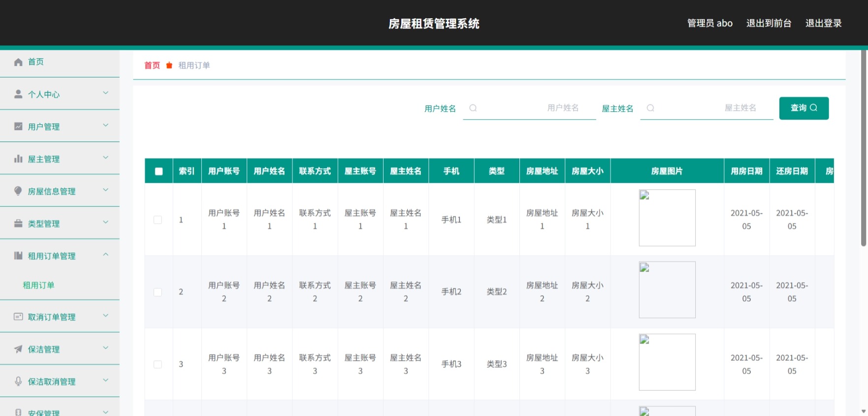The width and height of the screenshot is (868, 416).
Task: Expand the 取消订单管理 chevron
Action: 105,315
